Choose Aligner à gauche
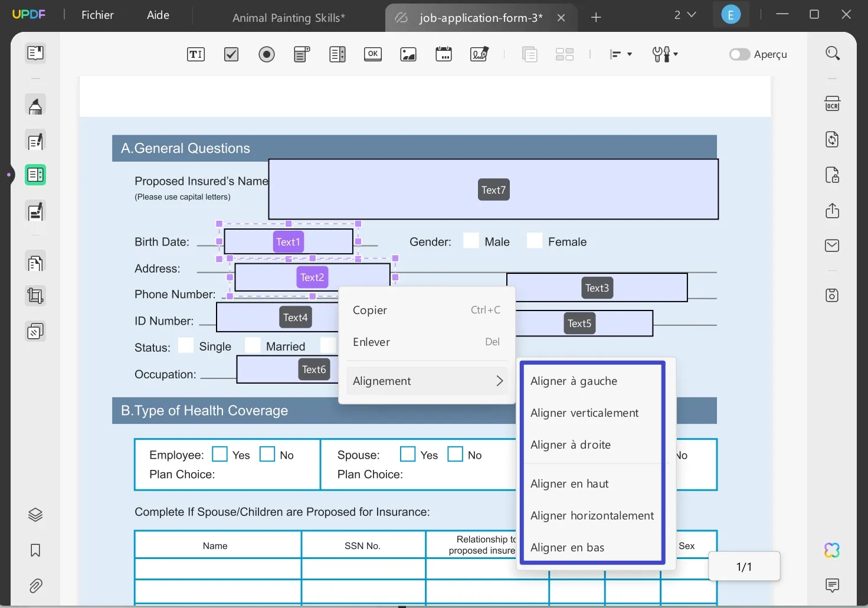 coord(592,381)
